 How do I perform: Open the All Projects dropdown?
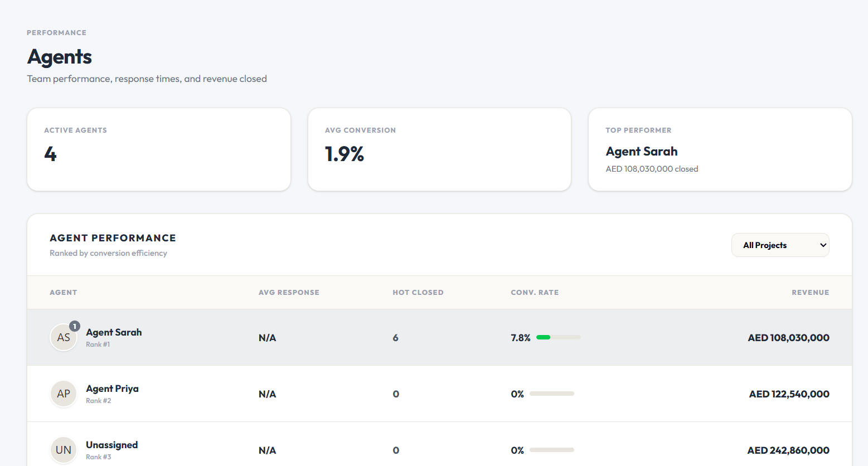click(x=780, y=245)
